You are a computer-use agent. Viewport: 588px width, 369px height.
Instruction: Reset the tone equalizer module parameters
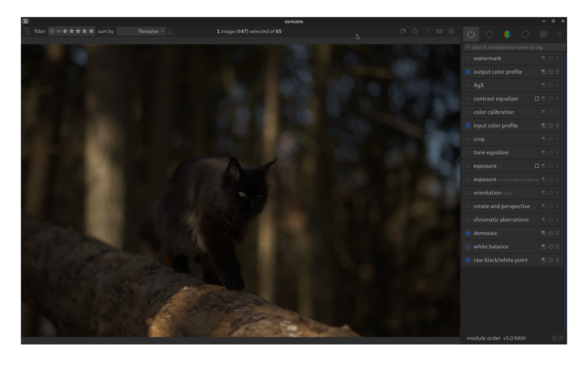[x=550, y=152]
